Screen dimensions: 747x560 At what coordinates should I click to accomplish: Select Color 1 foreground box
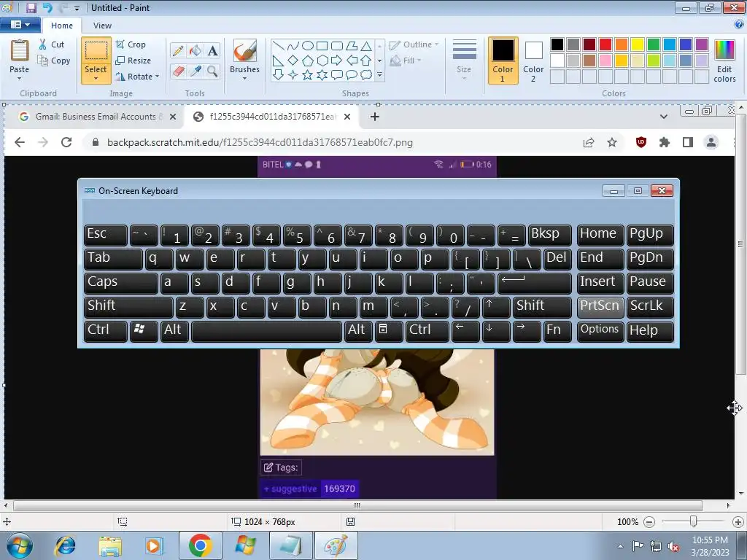point(503,61)
